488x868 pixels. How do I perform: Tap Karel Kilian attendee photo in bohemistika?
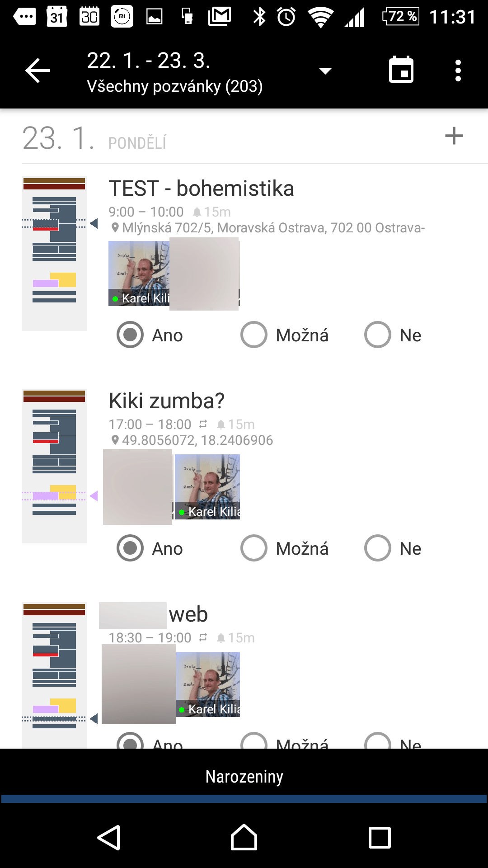(139, 273)
